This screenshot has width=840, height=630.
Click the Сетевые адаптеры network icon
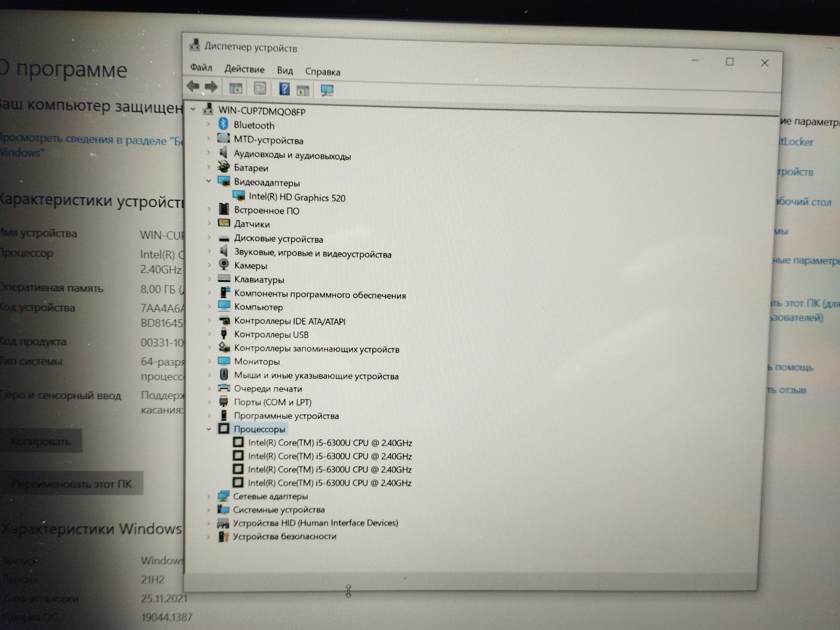(x=224, y=496)
